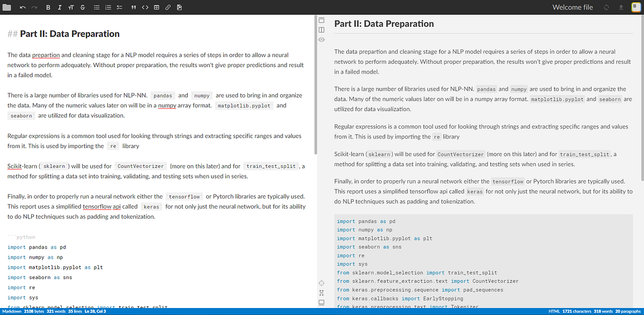Insert a bulleted list
The image size is (644, 315).
point(98,7)
